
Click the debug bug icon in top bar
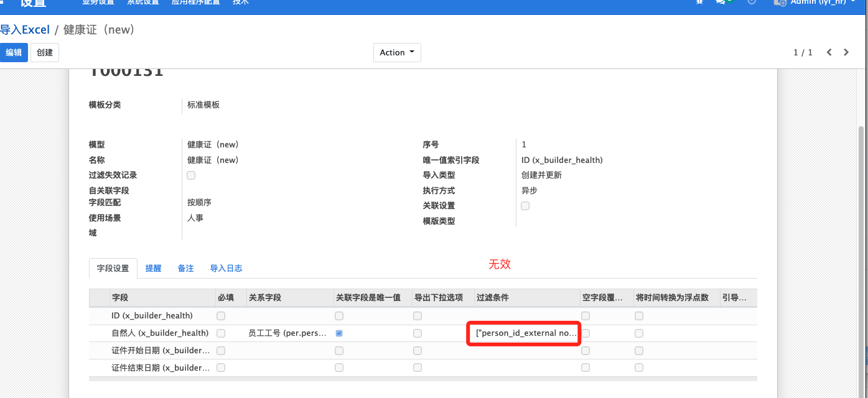[699, 2]
